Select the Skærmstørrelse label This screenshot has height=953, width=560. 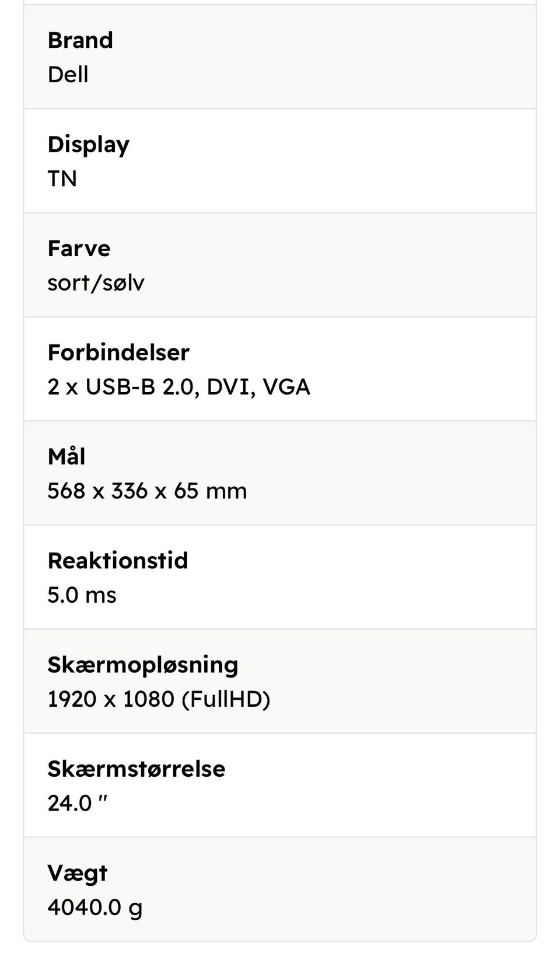click(x=136, y=769)
